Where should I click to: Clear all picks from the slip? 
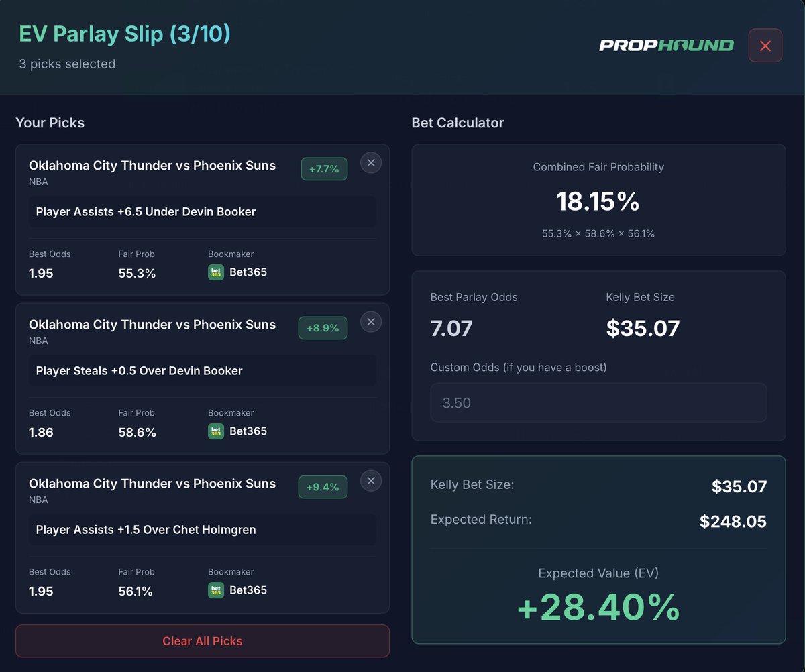coord(203,641)
